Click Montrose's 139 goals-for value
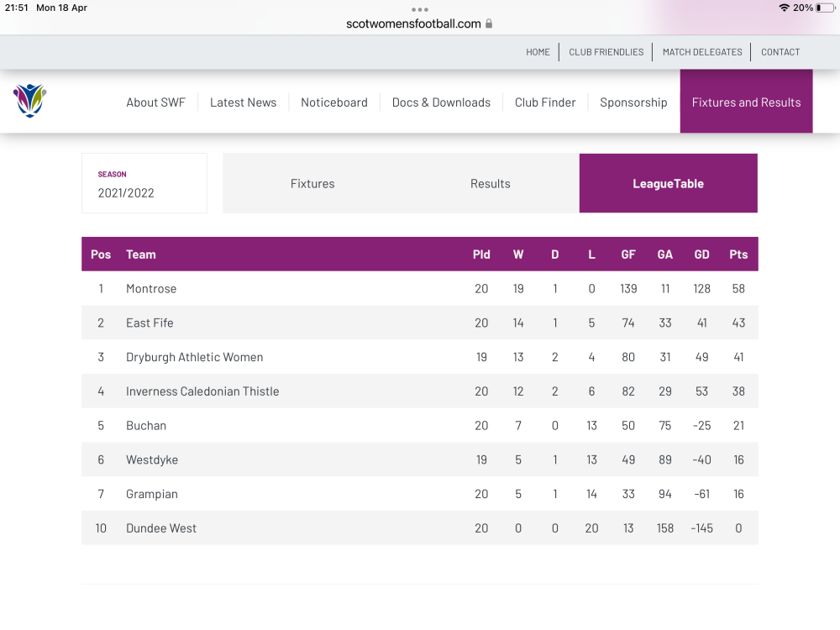840x630 pixels. [x=628, y=289]
